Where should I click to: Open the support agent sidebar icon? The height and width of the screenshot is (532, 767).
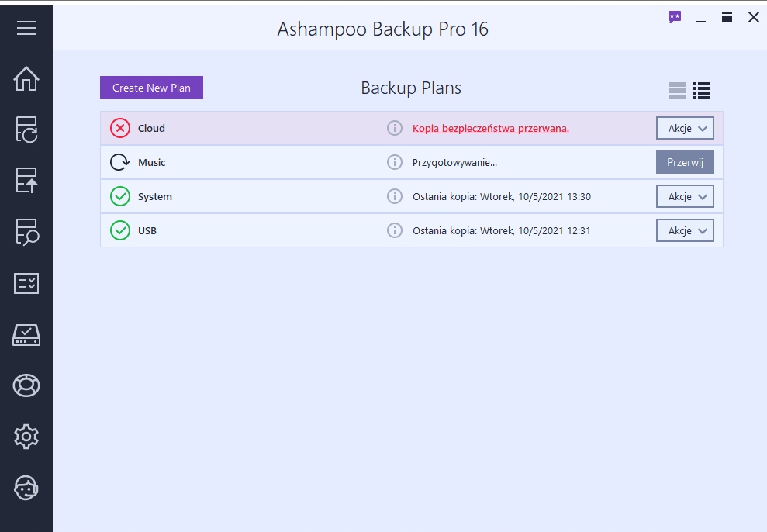(26, 488)
